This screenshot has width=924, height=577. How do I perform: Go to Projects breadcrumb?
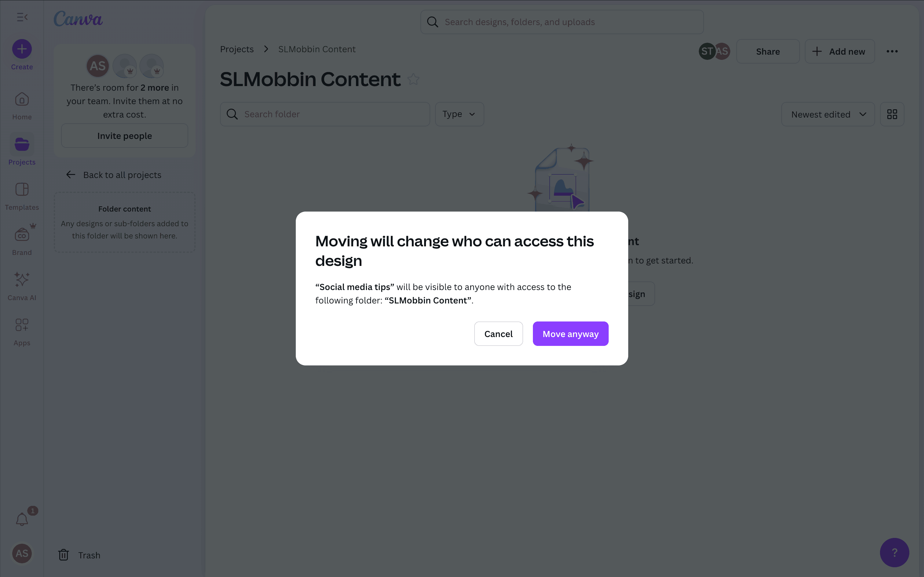pos(237,49)
